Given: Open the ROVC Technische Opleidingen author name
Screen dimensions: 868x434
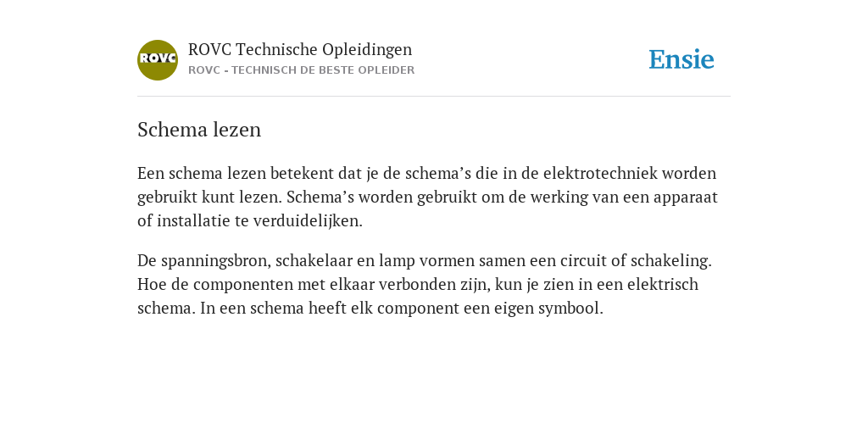Looking at the screenshot, I should pos(300,49).
